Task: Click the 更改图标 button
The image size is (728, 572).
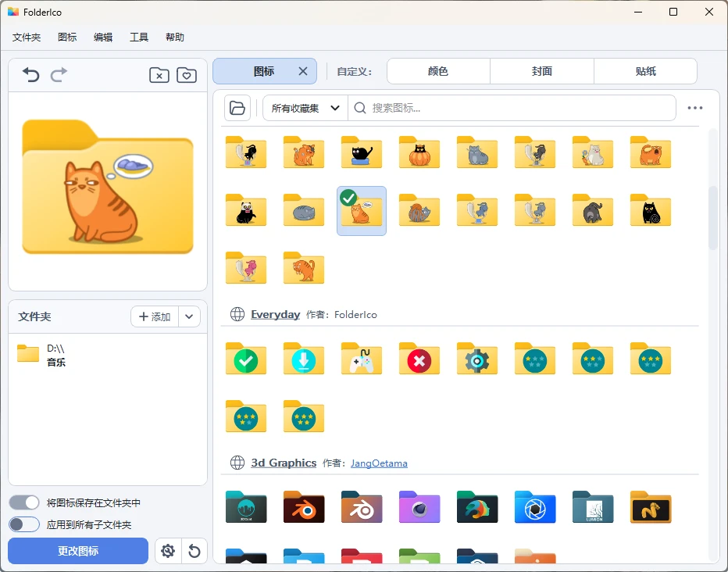Action: [x=78, y=551]
